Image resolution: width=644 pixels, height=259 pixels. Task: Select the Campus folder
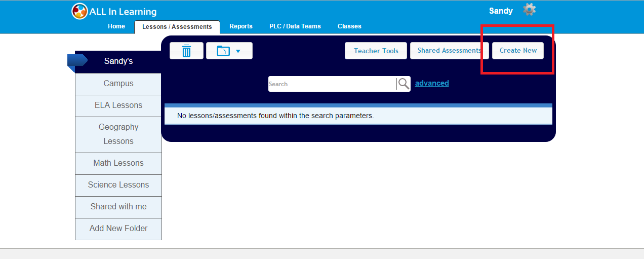118,84
